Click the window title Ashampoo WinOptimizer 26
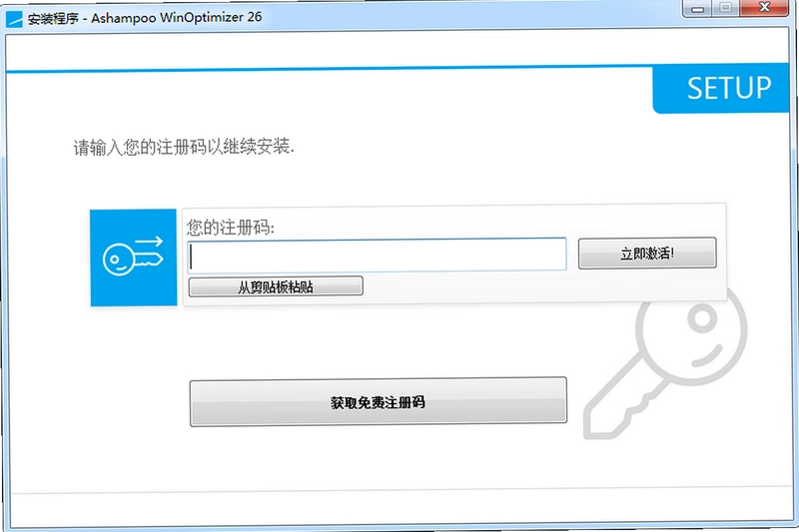 pyautogui.click(x=177, y=18)
